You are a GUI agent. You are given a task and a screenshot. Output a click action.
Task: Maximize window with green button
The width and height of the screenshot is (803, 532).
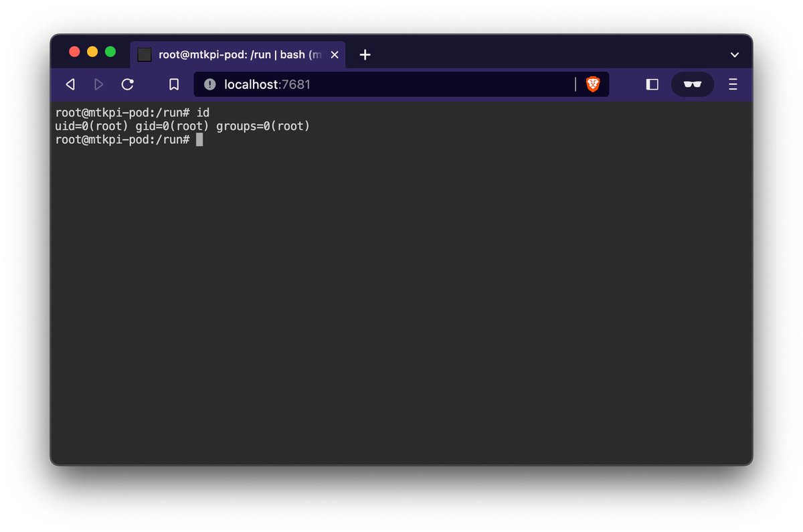click(110, 52)
